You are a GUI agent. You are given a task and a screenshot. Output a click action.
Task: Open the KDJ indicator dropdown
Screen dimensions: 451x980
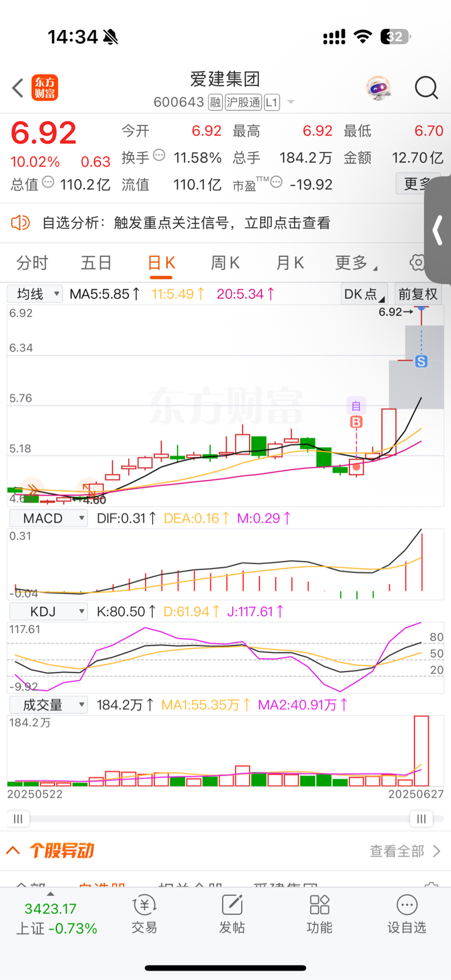point(48,611)
